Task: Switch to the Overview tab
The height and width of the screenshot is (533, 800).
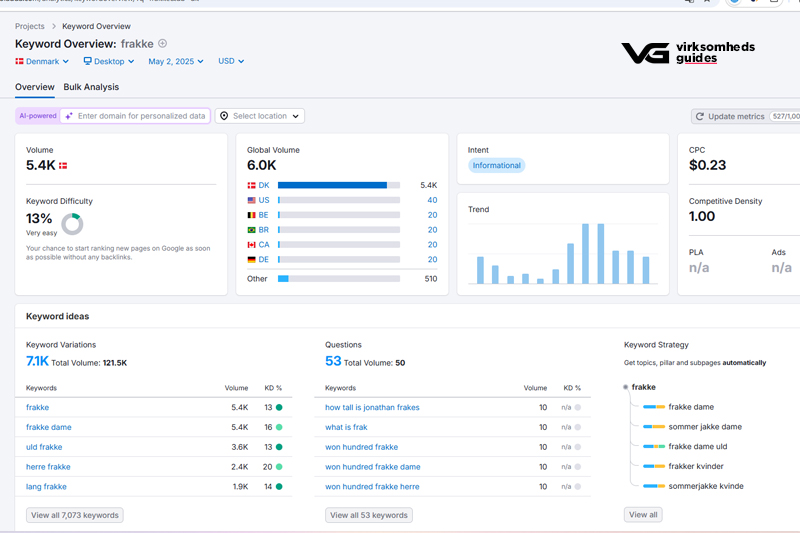Action: tap(35, 87)
